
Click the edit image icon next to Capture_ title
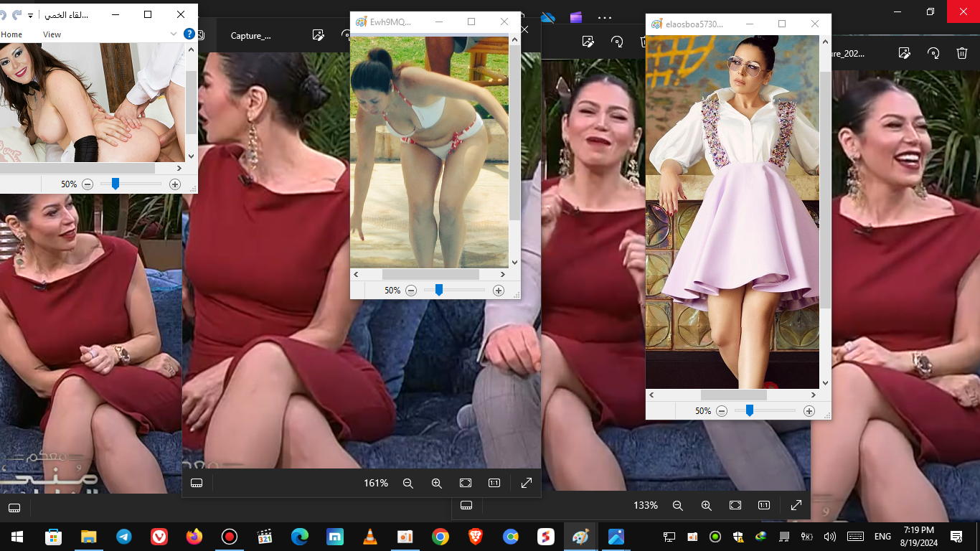coord(319,35)
